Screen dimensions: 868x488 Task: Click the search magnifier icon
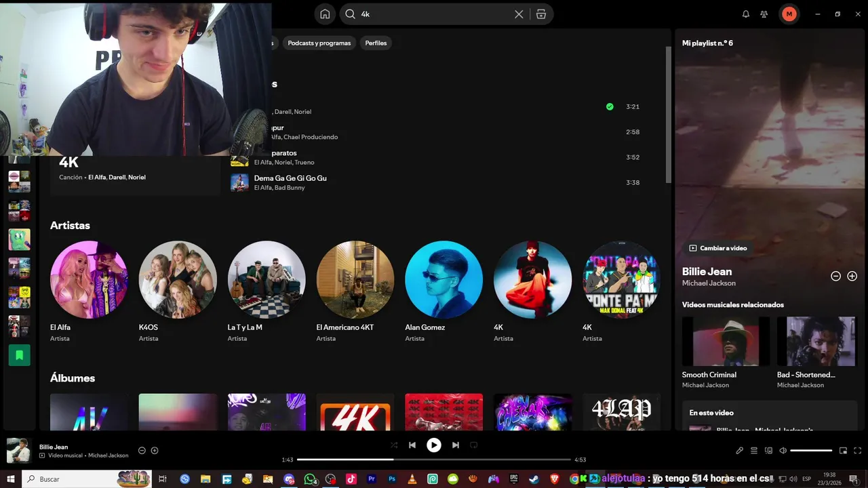(350, 14)
